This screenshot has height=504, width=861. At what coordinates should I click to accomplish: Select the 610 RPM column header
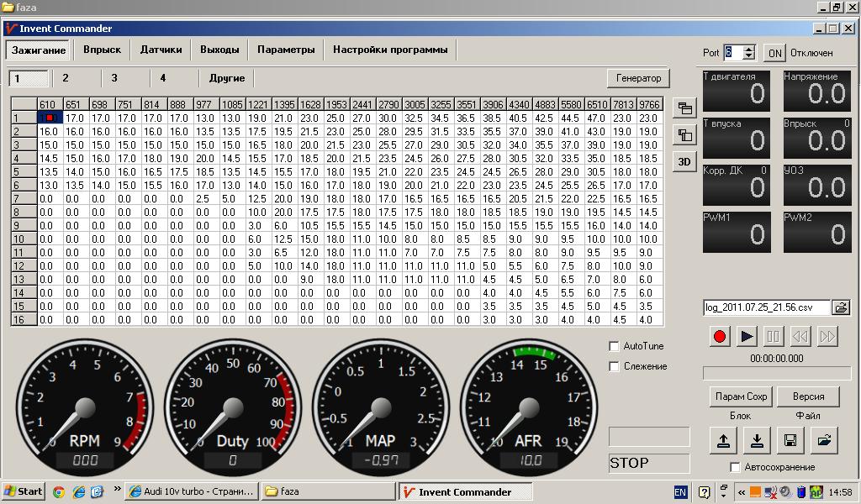pyautogui.click(x=50, y=105)
